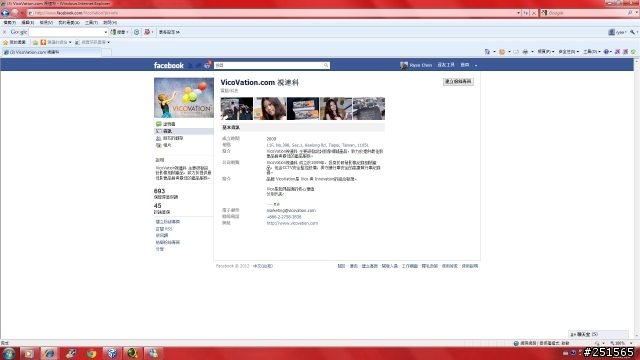Click the command bar home icon
Image resolution: width=640 pixels, height=360 pixels.
coord(487,52)
